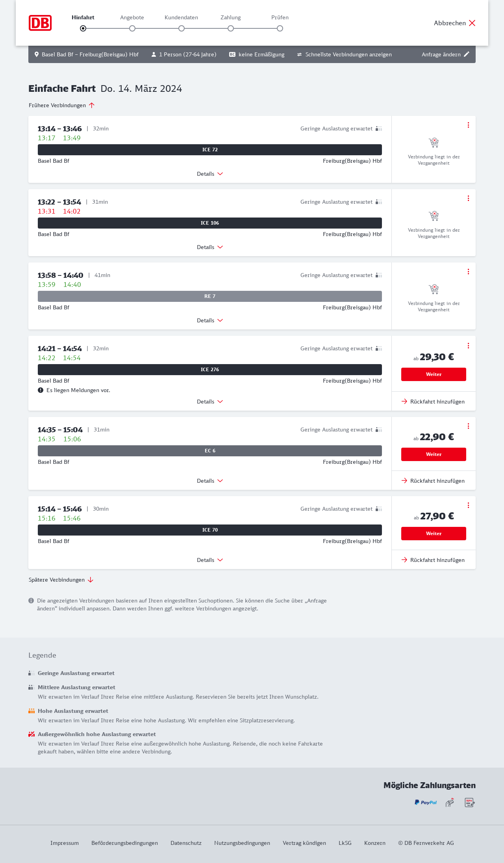Click the X icon next to Abbrechen
The width and height of the screenshot is (504, 863).
472,23
